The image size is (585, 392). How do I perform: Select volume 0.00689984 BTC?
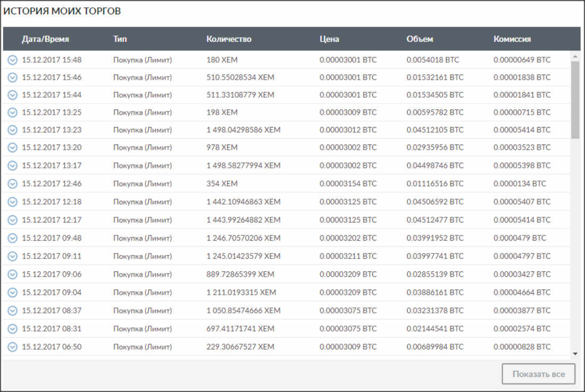click(x=435, y=347)
